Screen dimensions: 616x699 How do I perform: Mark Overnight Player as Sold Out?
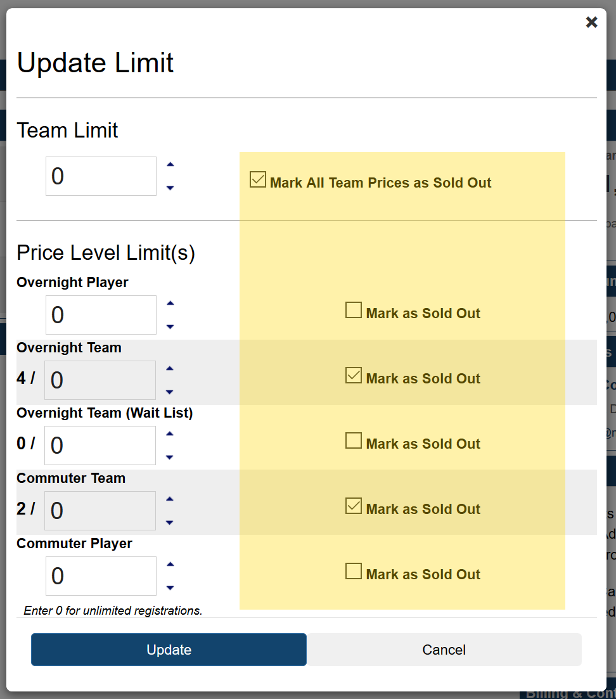(x=354, y=311)
